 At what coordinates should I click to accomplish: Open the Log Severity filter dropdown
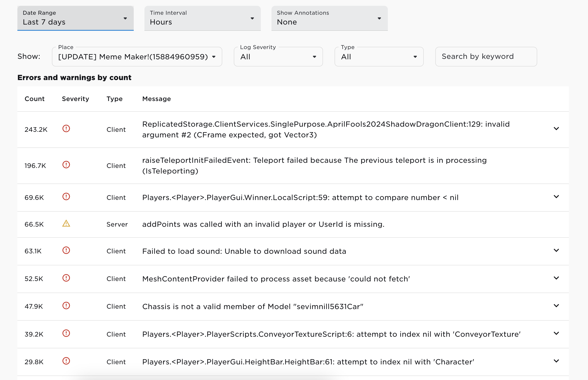pyautogui.click(x=278, y=57)
